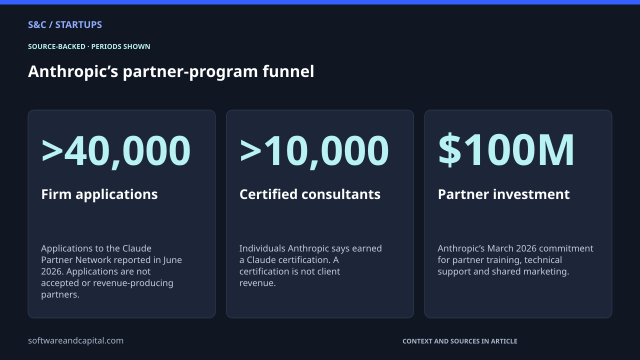Screen dimensions: 640x360
Task: Click CONTEXT AND SOURCES IN ARTICLE note
Action: 460,341
